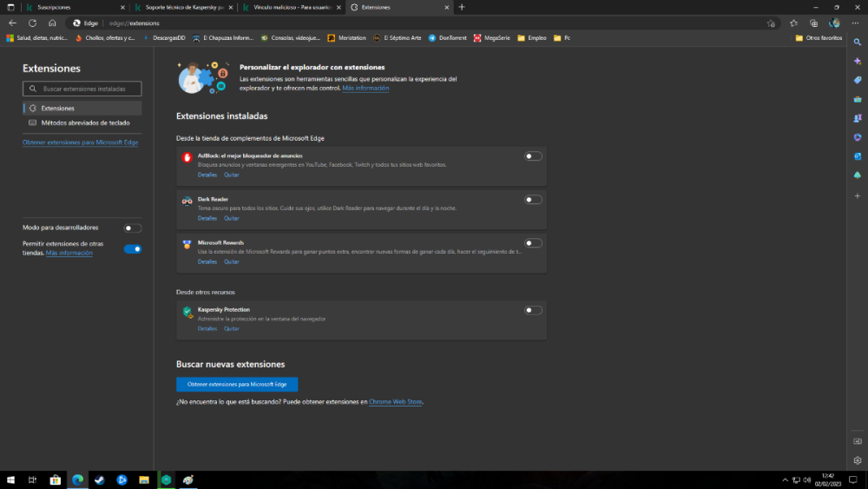Add a site with sidebar plus icon

click(858, 196)
